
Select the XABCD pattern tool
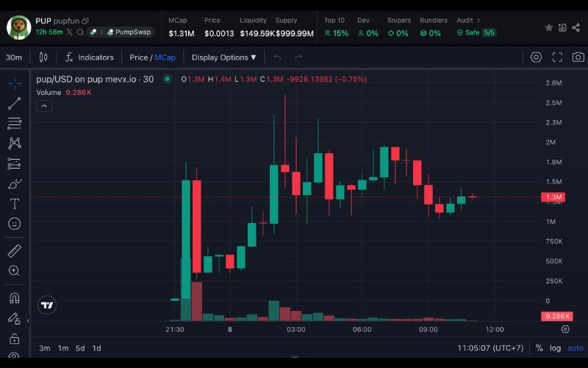point(14,143)
